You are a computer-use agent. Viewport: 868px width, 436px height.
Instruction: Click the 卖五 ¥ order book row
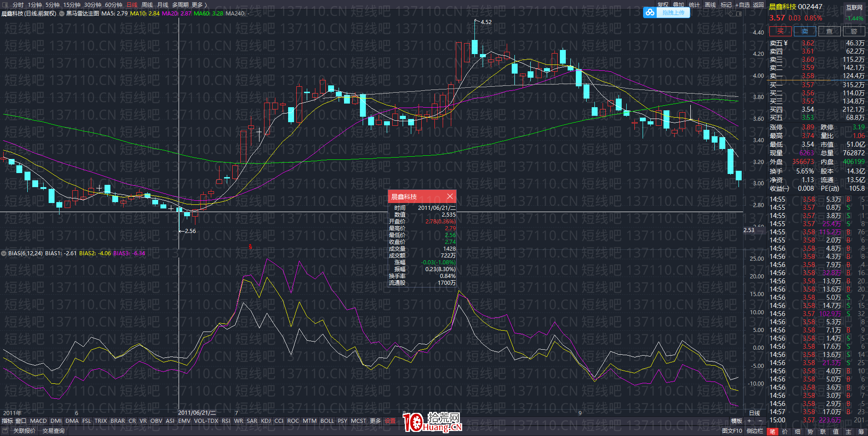[x=817, y=43]
